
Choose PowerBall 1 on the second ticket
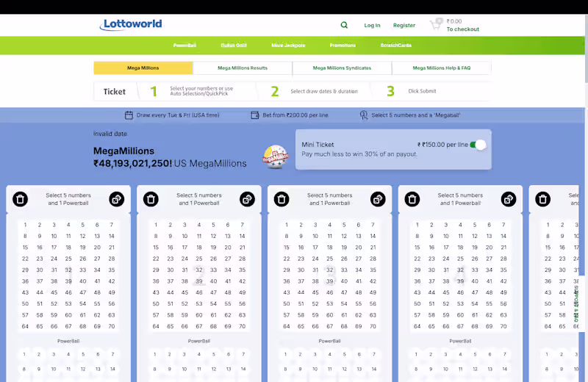click(155, 354)
